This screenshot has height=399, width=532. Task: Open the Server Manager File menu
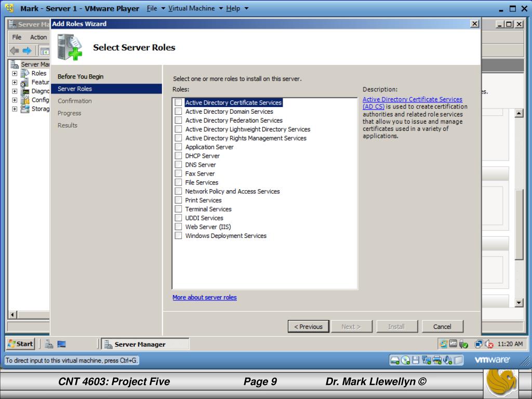[x=17, y=37]
